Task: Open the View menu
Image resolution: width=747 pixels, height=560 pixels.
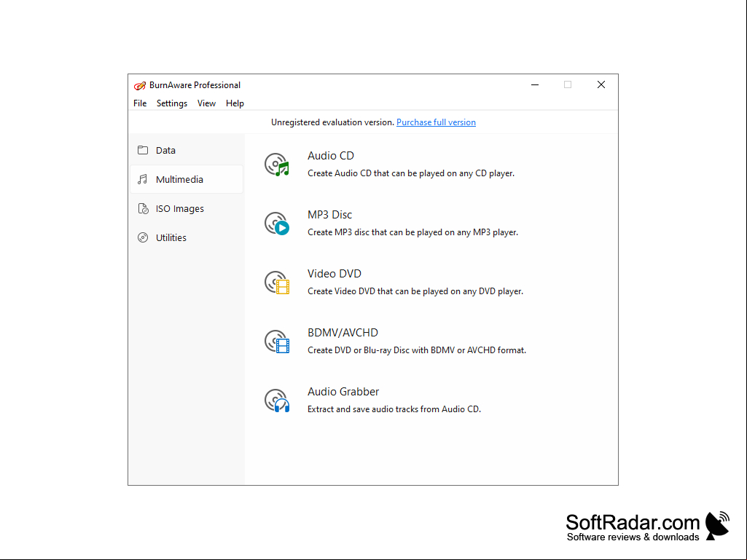Action: click(207, 103)
